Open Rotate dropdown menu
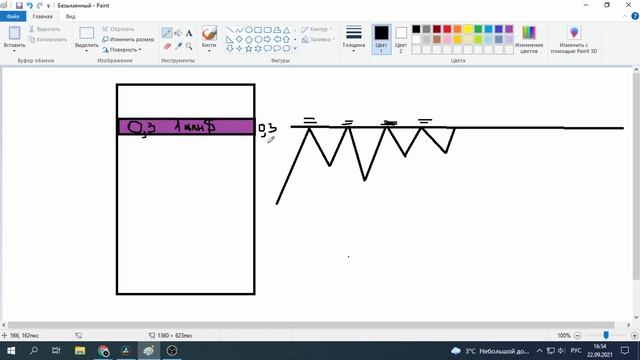This screenshot has width=640, height=360. point(122,50)
